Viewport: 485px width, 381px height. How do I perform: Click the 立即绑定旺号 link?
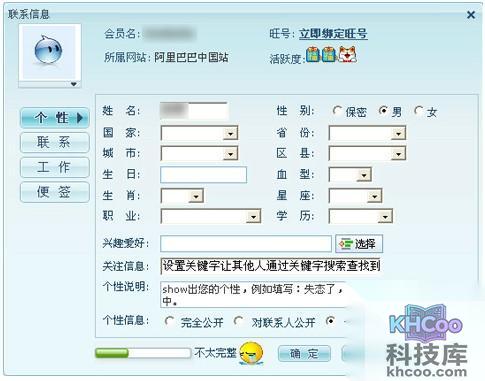(x=333, y=34)
